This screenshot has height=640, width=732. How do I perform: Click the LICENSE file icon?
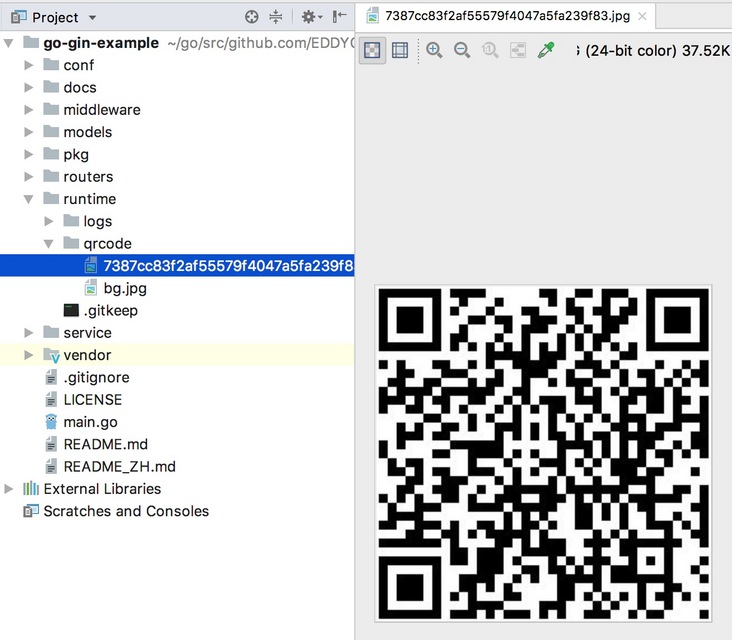point(51,400)
